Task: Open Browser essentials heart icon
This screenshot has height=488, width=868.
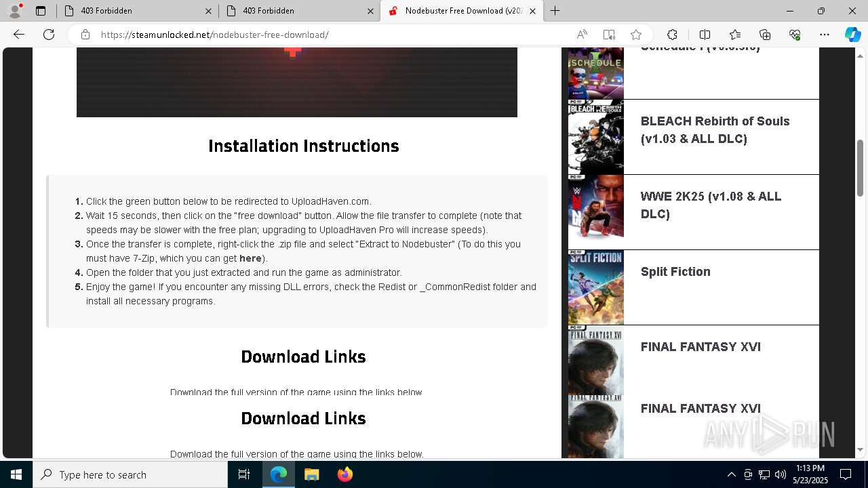Action: pyautogui.click(x=795, y=35)
